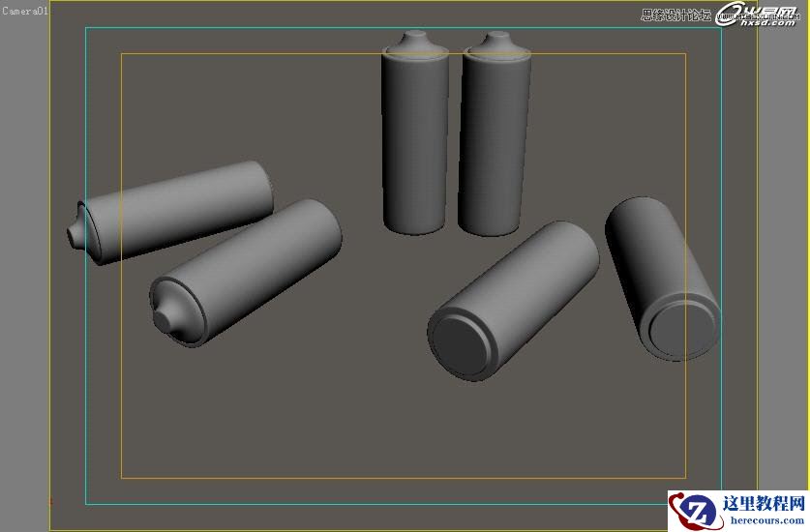The height and width of the screenshot is (532, 810).
Task: Select the lying can crossing the cyan frame edge
Action: tap(170, 213)
